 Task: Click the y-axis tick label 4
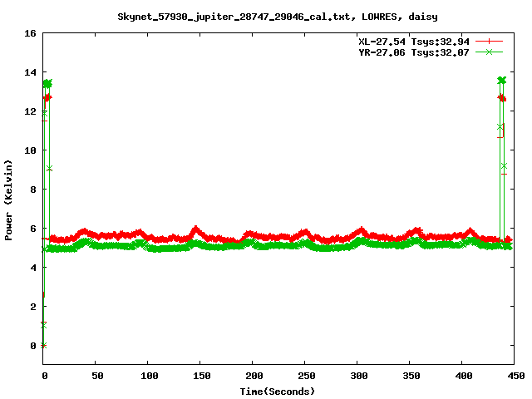click(33, 268)
